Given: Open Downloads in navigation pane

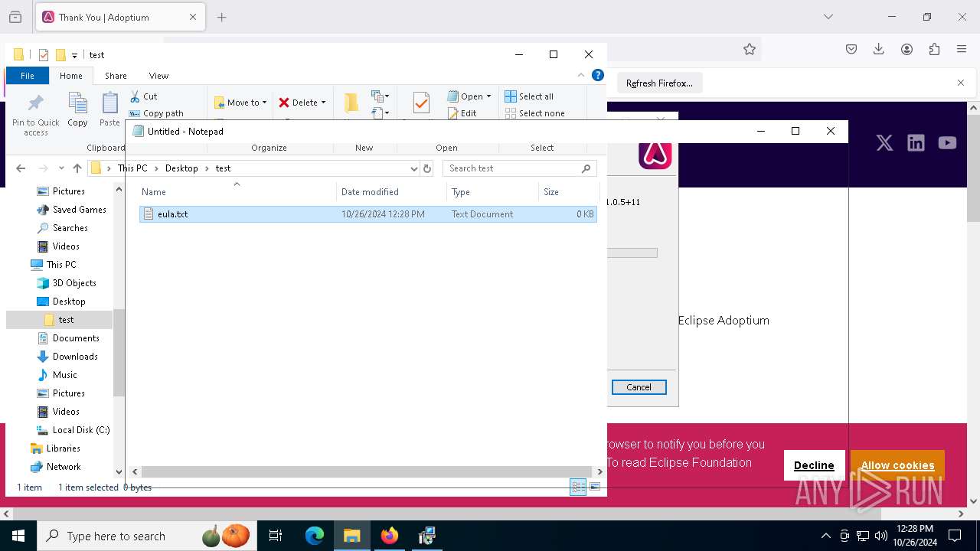Looking at the screenshot, I should [75, 357].
